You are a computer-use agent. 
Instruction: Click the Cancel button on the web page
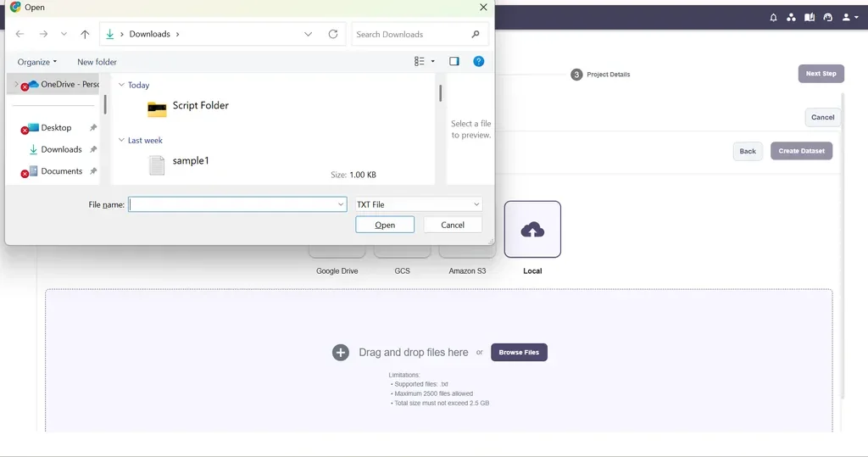click(x=822, y=118)
